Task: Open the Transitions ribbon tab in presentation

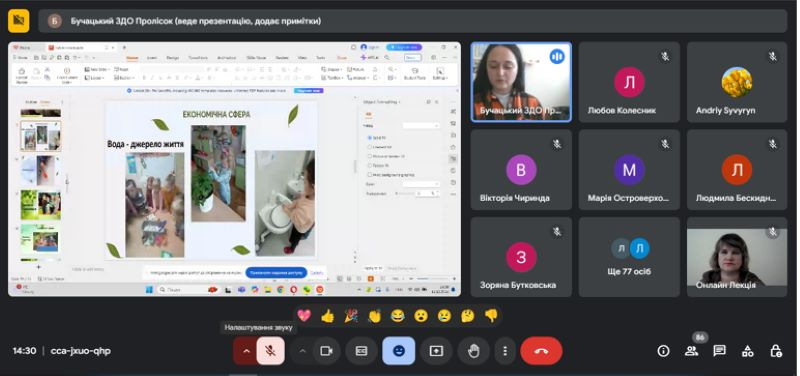Action: 198,58
